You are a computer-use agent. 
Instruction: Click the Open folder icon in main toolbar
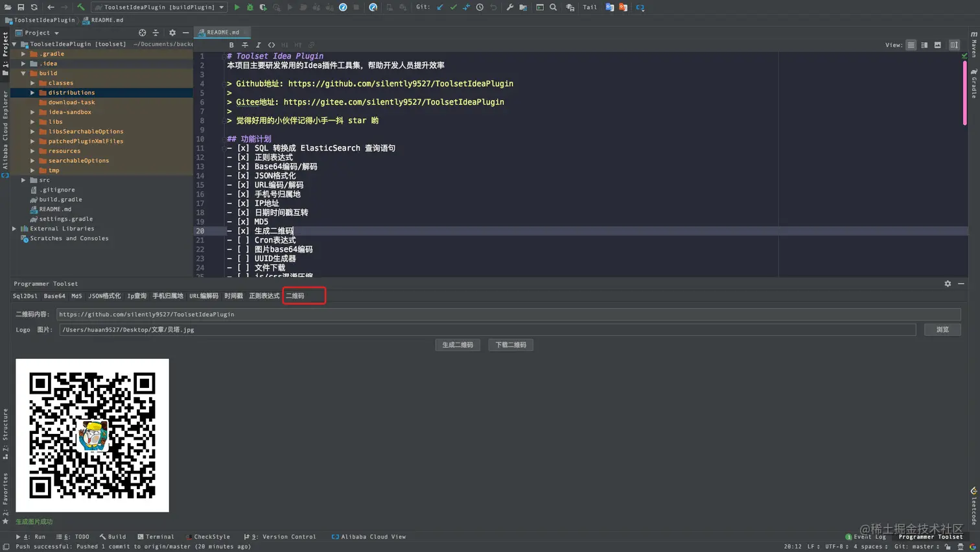8,7
